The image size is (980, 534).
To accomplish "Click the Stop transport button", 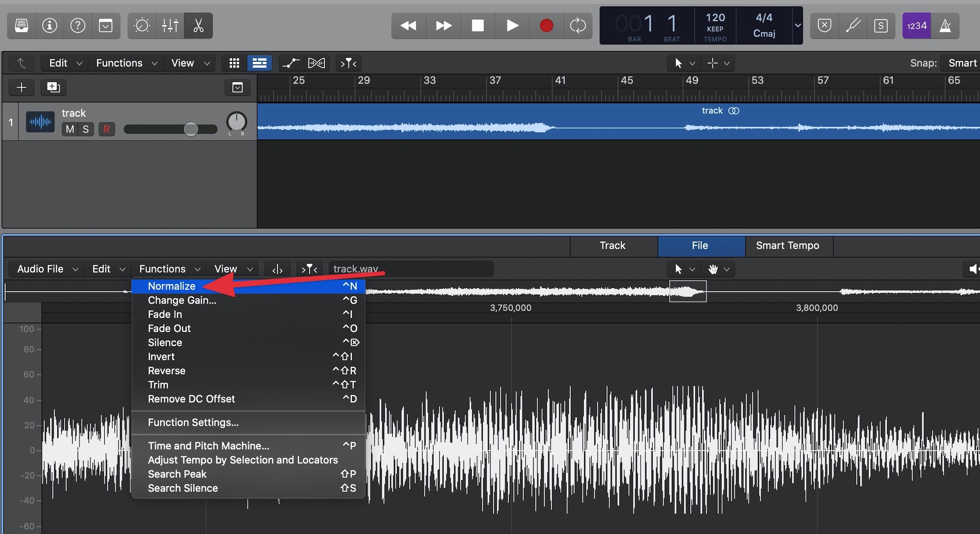I will tap(478, 25).
